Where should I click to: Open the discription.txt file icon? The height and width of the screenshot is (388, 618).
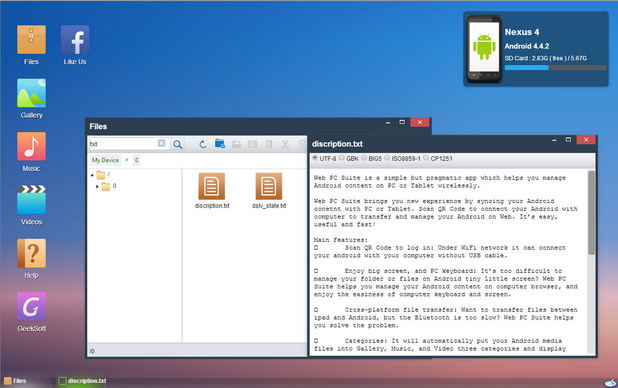click(x=212, y=187)
